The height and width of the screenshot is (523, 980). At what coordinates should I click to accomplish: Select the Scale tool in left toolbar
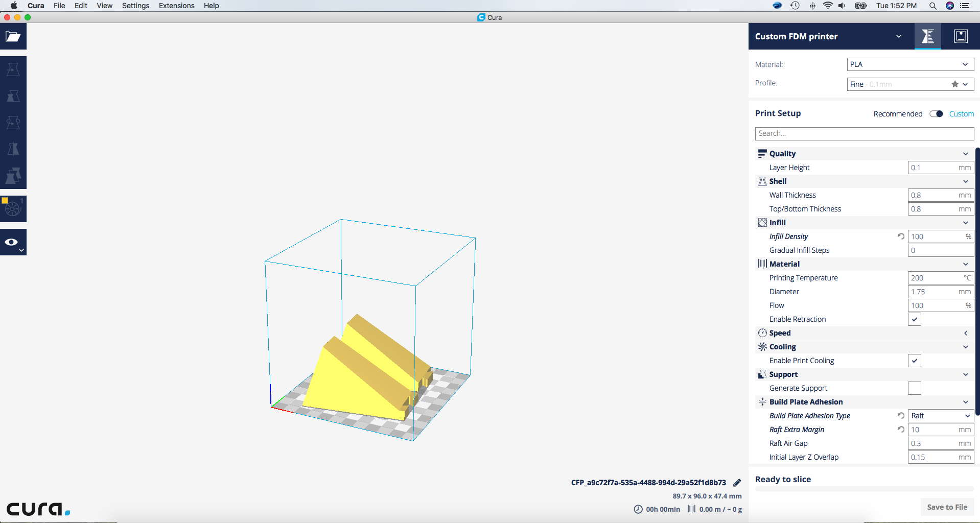click(13, 96)
